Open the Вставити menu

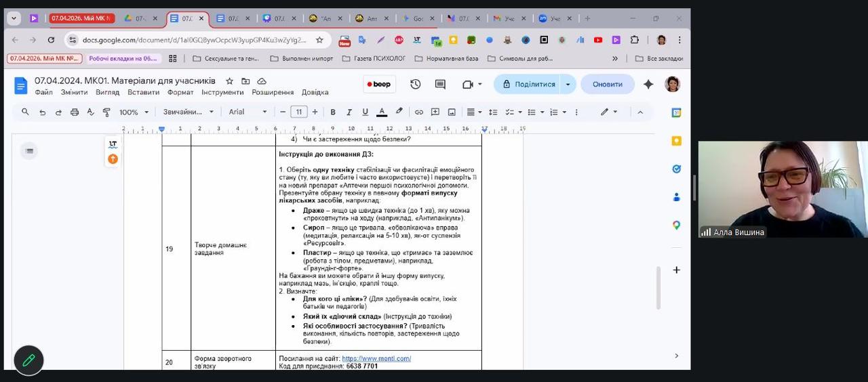[x=143, y=93]
